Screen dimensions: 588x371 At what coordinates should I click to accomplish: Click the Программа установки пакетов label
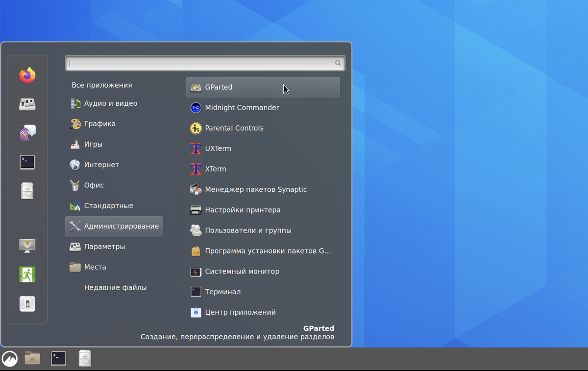(x=268, y=251)
